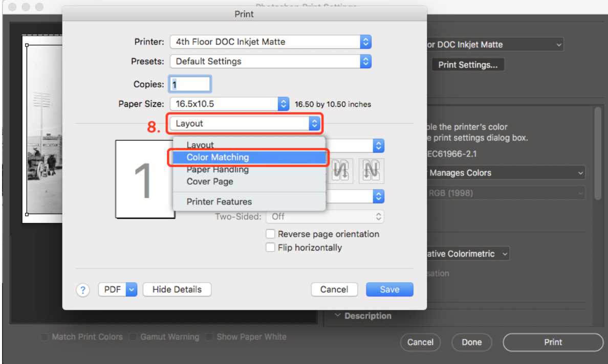Screen dimensions: 608x364
Task: Click the Paper Size popup arrows
Action: (283, 104)
